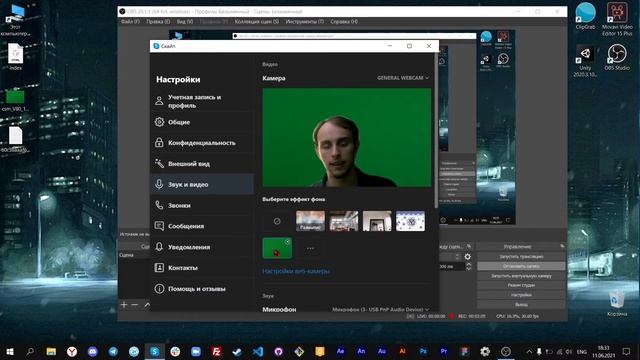Open OBS Файл menu
The image size is (640, 360).
point(130,22)
